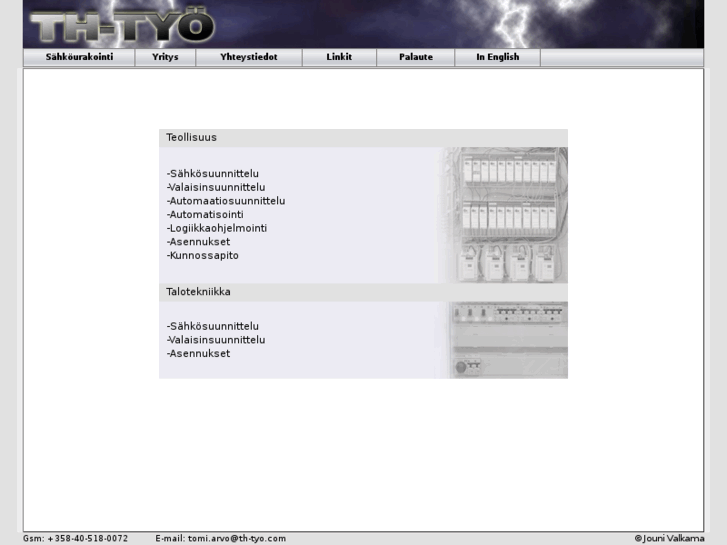Click Asennukset under Talotekniikka
Screen dimensions: 727x545
198,353
